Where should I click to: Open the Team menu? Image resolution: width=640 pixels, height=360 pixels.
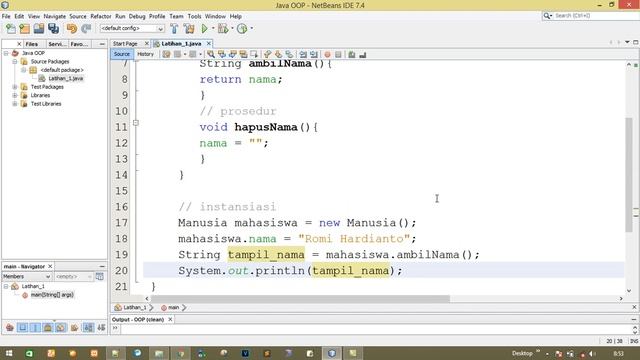click(x=176, y=16)
